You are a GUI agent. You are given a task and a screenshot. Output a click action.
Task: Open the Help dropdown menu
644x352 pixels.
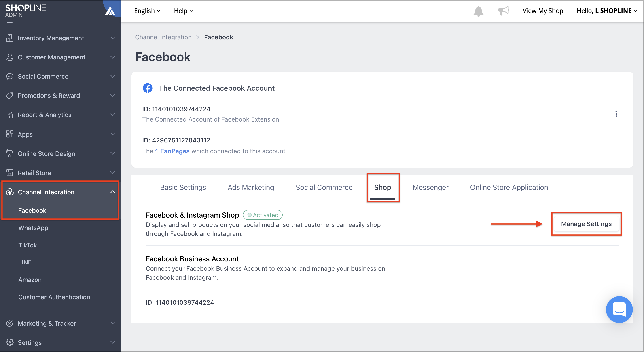[x=183, y=11]
